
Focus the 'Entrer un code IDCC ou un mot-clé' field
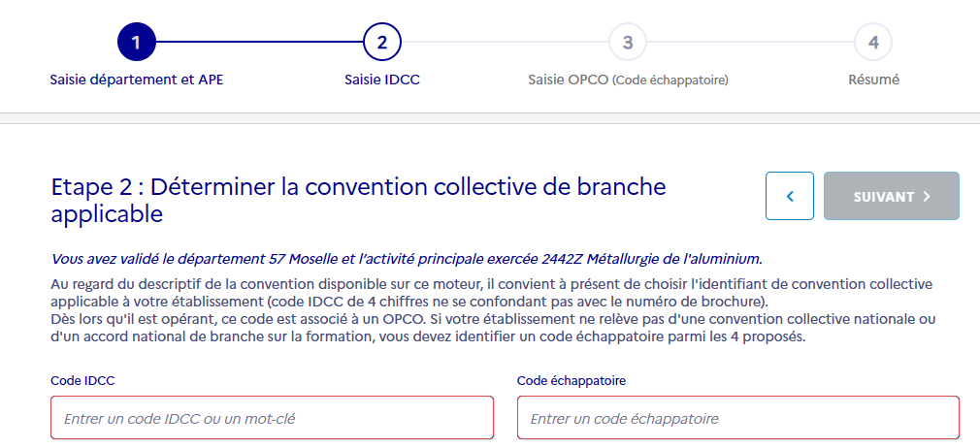272,419
